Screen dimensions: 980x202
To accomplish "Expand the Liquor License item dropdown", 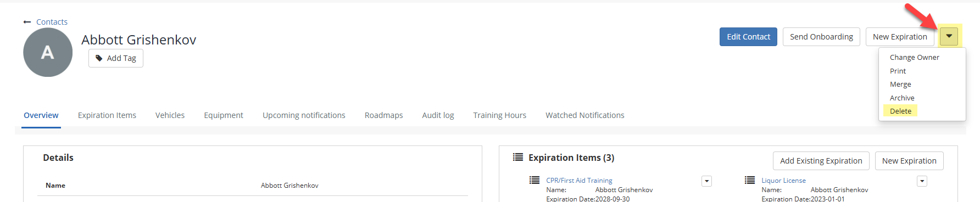I will click(922, 181).
